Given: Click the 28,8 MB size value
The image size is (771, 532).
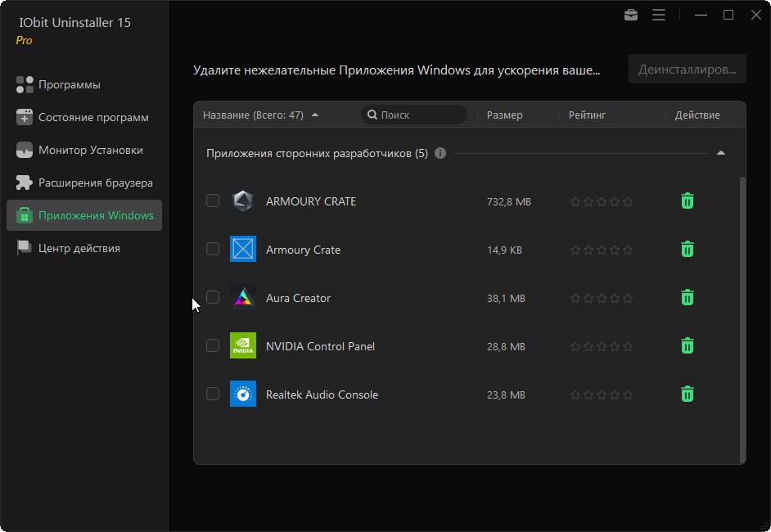Looking at the screenshot, I should coord(506,346).
